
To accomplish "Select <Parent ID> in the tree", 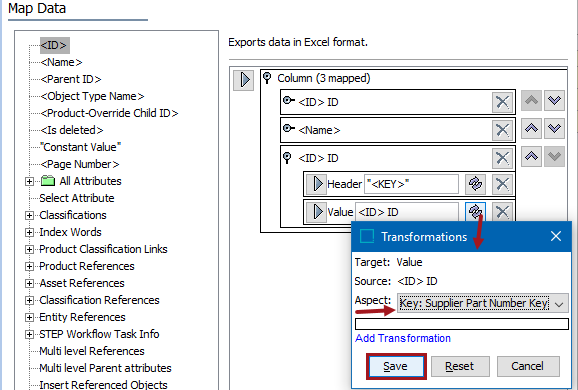I will click(x=71, y=79).
